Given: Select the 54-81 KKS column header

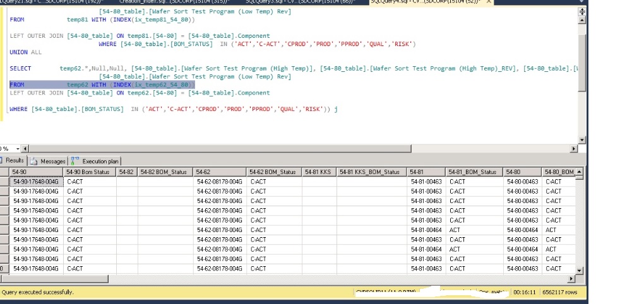Looking at the screenshot, I should point(319,172).
